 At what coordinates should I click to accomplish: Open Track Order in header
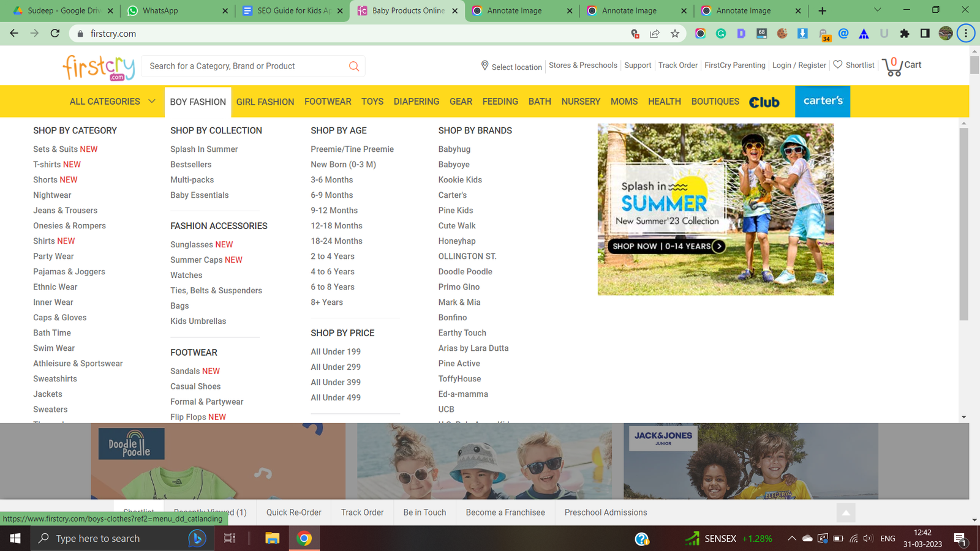[677, 65]
